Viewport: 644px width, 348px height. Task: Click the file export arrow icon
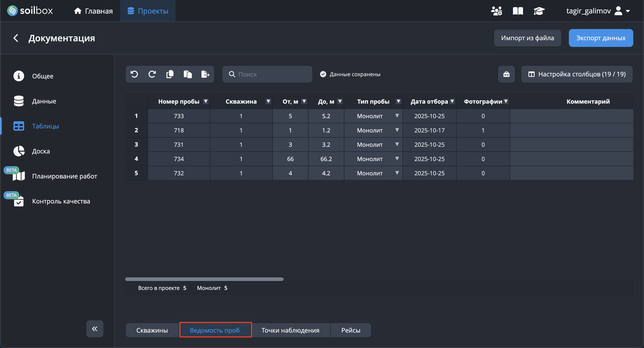click(205, 74)
